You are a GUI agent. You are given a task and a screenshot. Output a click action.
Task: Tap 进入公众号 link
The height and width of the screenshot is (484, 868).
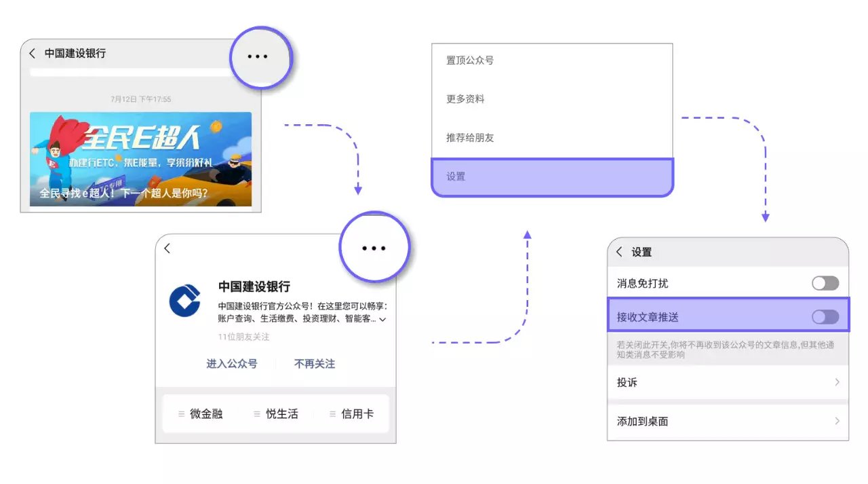232,364
